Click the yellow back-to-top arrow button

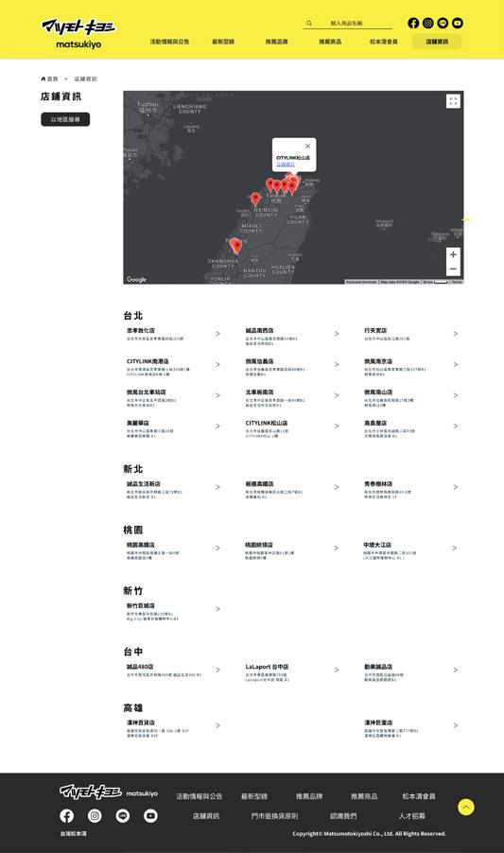click(466, 807)
